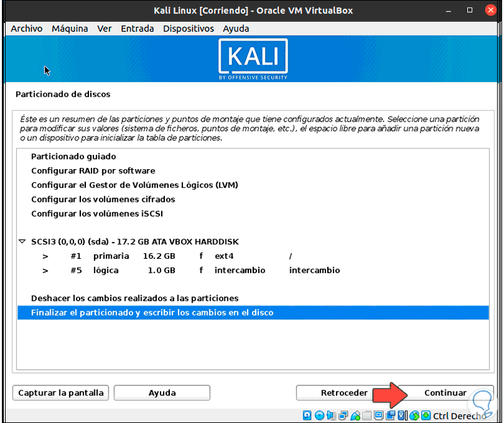Open the Ver menu

click(105, 29)
